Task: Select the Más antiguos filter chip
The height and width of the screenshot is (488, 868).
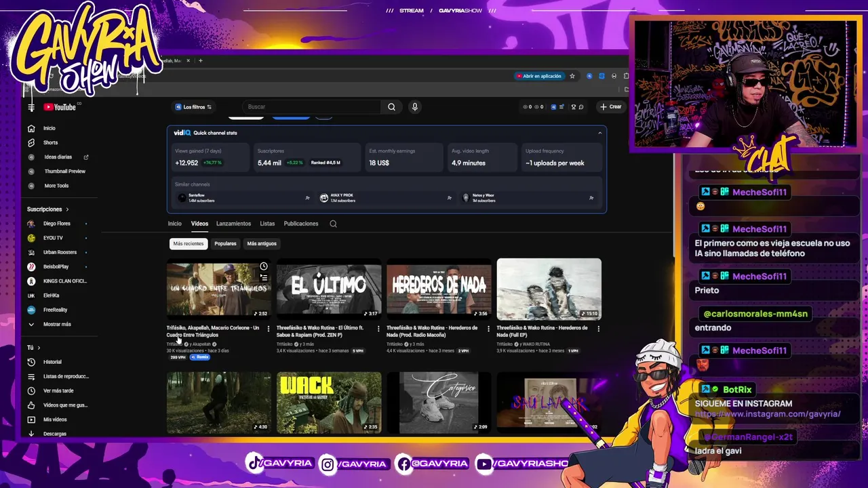Action: click(x=262, y=243)
